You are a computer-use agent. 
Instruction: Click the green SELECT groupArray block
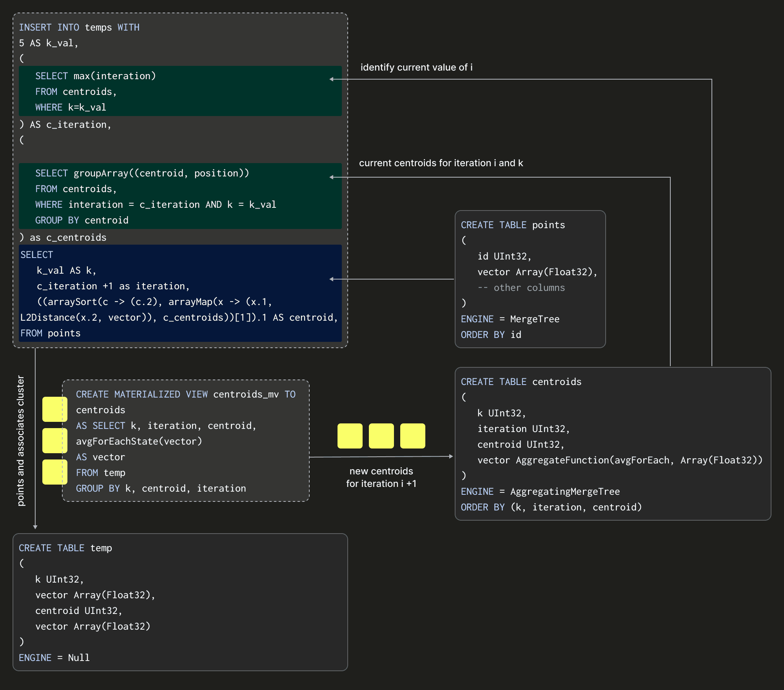click(x=180, y=196)
